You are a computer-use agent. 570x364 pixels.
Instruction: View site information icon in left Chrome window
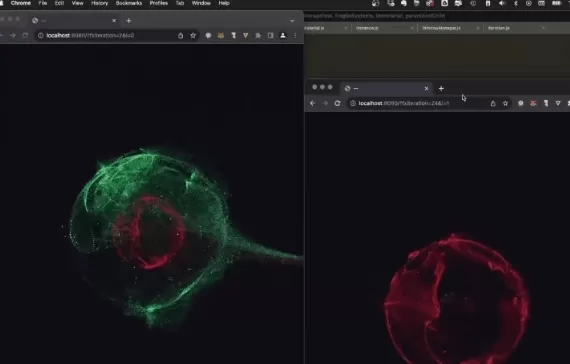(41, 35)
